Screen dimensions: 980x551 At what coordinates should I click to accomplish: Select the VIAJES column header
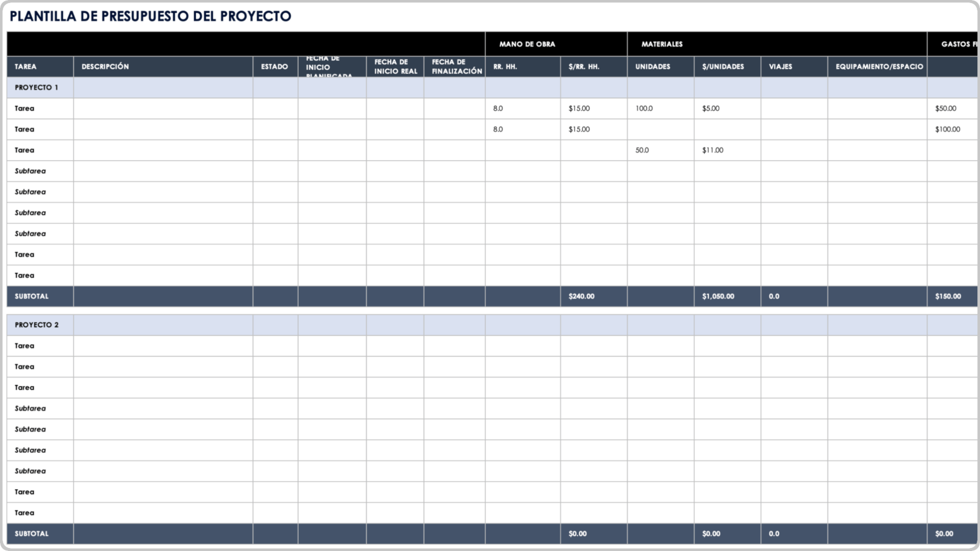coord(794,66)
